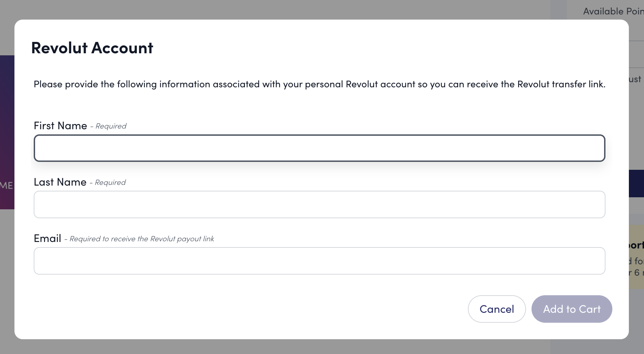Click the First Name label text
Screen dimensions: 644x354
coord(60,126)
